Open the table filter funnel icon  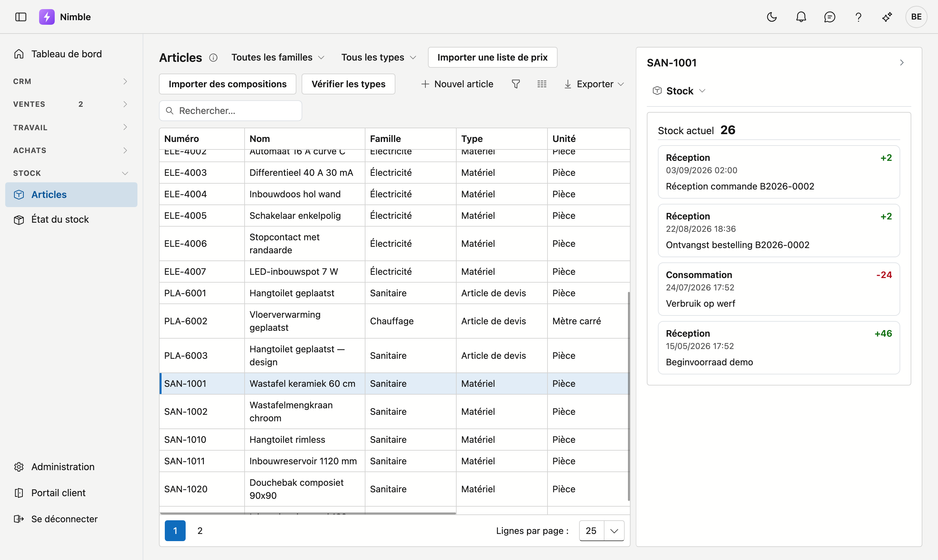click(x=516, y=84)
